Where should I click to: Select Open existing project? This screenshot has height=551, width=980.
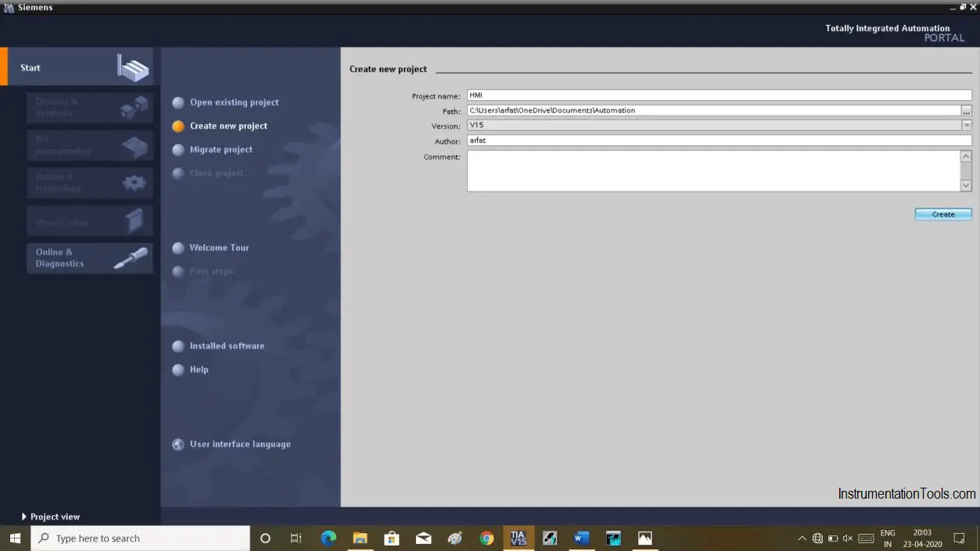pyautogui.click(x=234, y=102)
